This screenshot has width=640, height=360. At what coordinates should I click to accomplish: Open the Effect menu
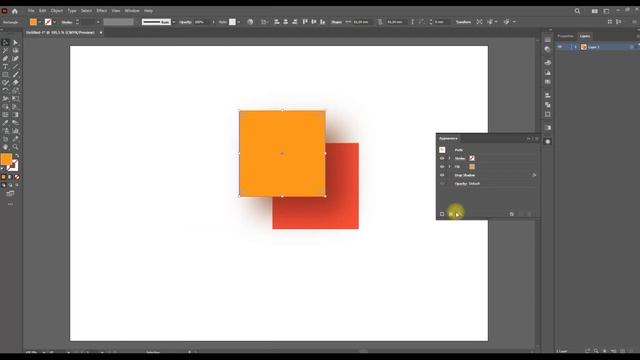point(102,11)
